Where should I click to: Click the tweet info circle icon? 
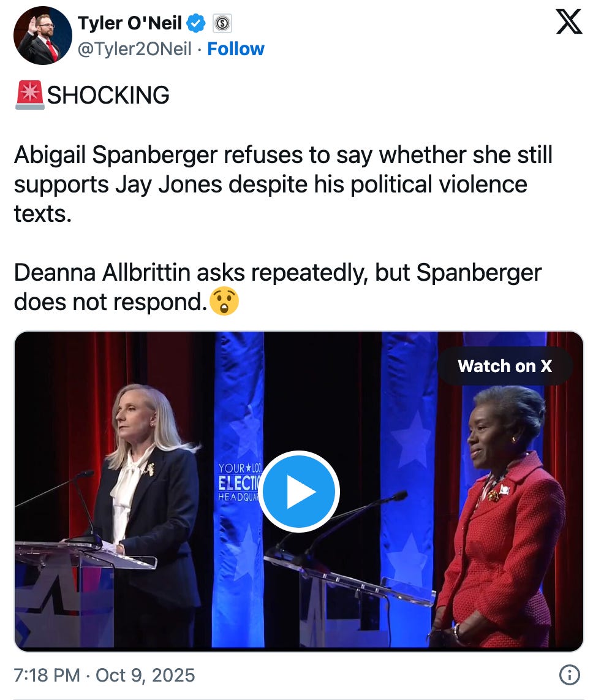tap(569, 674)
